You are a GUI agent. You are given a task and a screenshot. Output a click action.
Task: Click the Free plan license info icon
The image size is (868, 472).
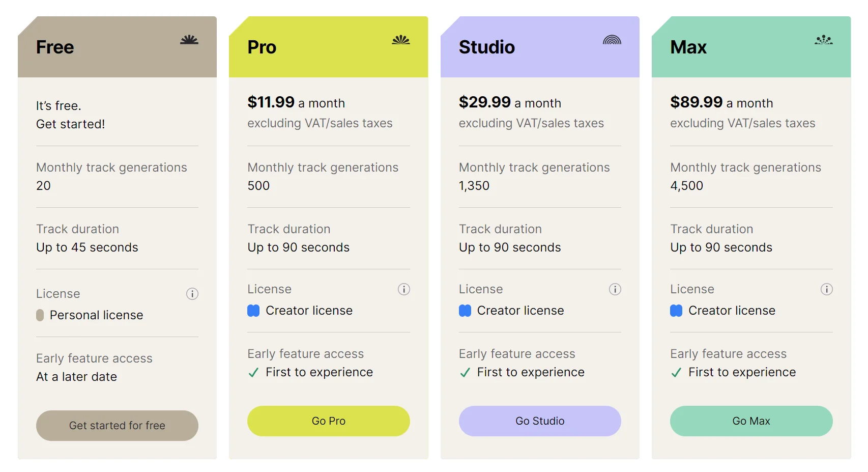(x=192, y=294)
